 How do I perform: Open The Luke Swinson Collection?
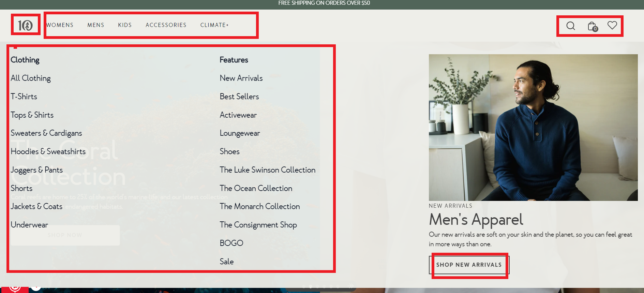(268, 170)
